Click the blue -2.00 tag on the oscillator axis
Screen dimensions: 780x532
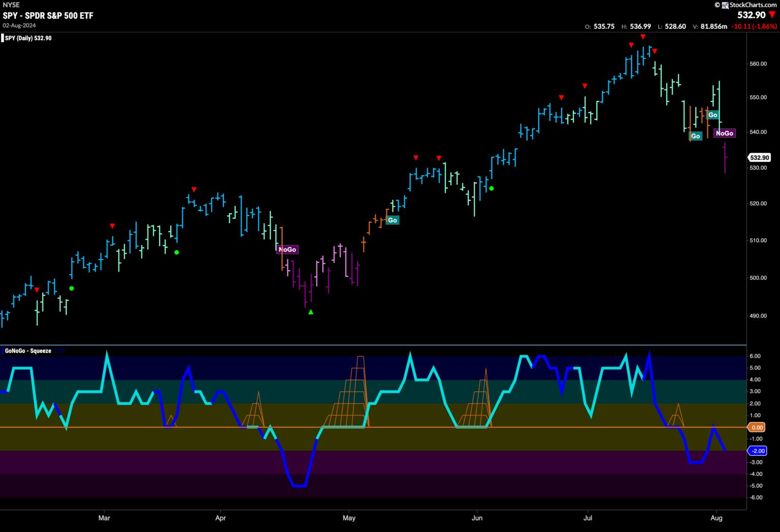point(757,451)
